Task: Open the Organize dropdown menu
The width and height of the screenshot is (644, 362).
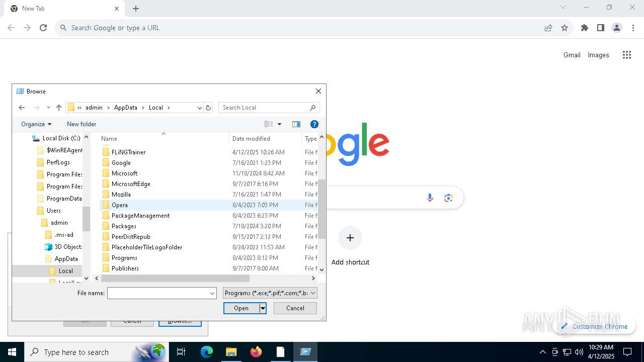Action: coord(36,124)
